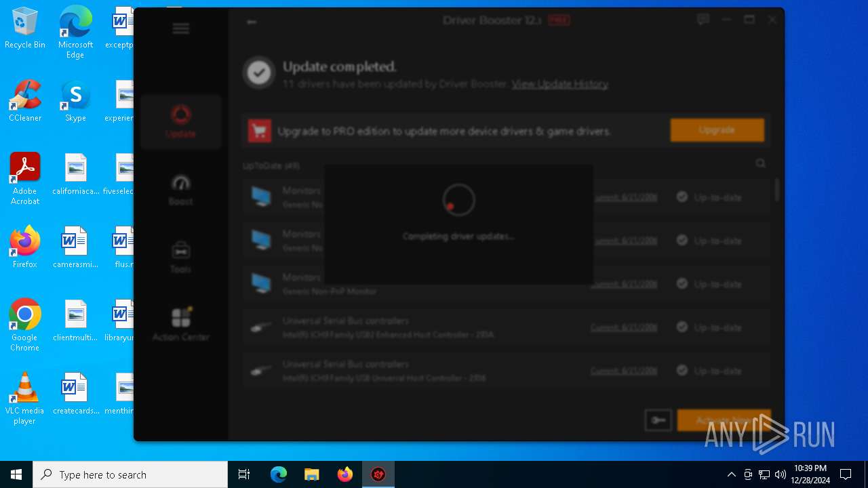Open Firefox from the taskbar
This screenshot has width=868, height=488.
(345, 474)
